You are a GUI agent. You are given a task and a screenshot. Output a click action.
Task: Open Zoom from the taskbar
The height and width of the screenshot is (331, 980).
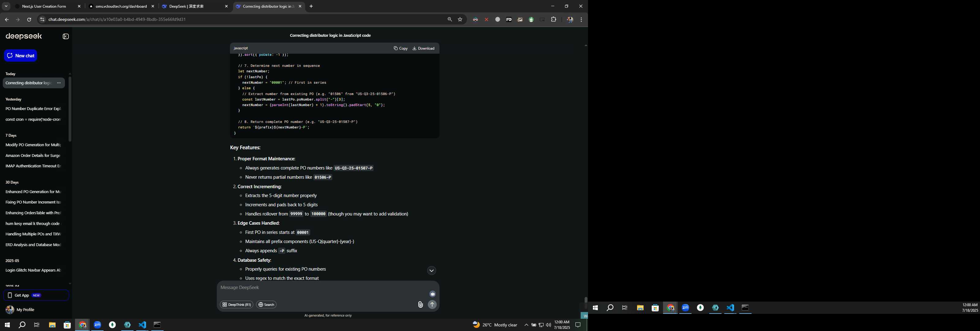pos(97,325)
